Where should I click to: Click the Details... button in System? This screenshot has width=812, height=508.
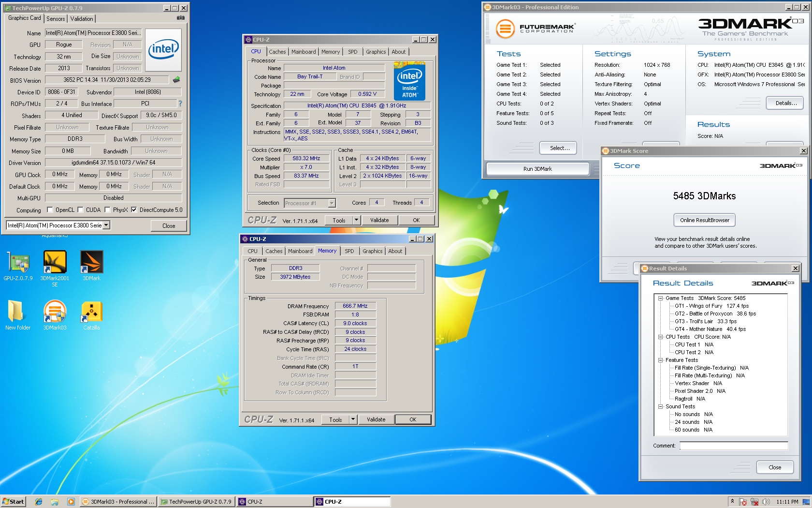(786, 103)
